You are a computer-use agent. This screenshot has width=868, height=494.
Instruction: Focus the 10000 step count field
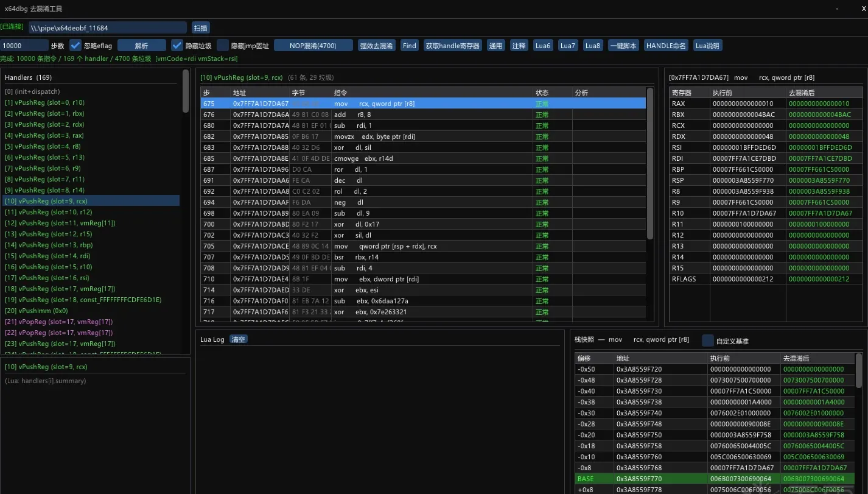pos(24,46)
